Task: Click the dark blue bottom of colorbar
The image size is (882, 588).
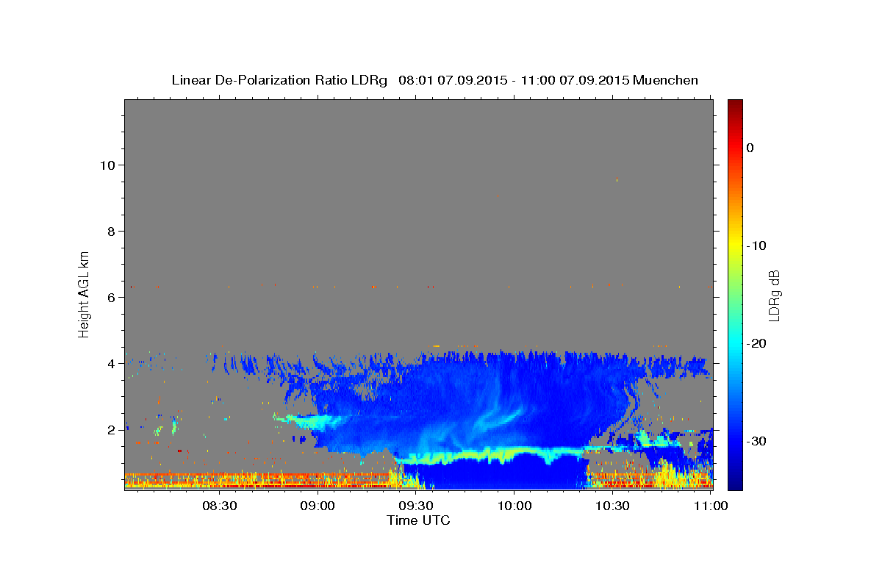Action: coord(735,481)
